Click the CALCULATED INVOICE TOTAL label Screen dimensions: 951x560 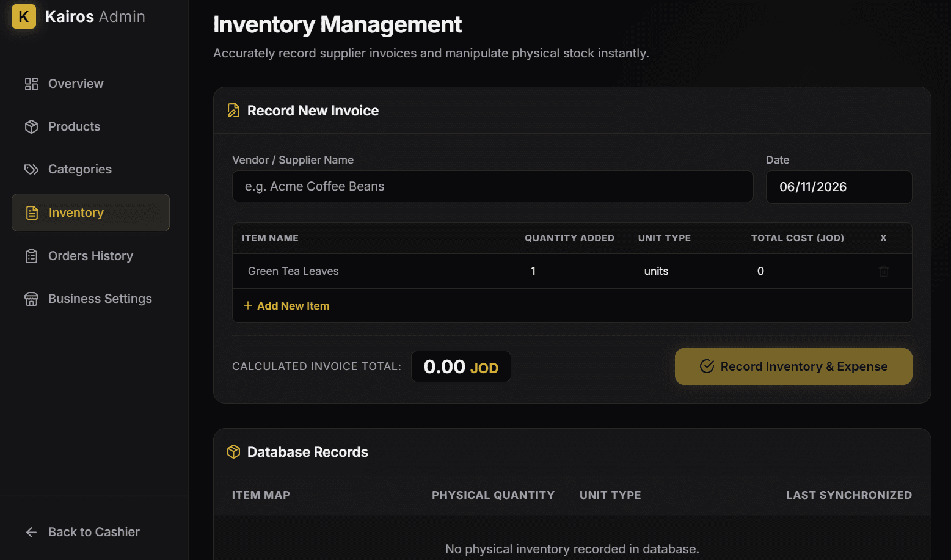[x=316, y=366]
